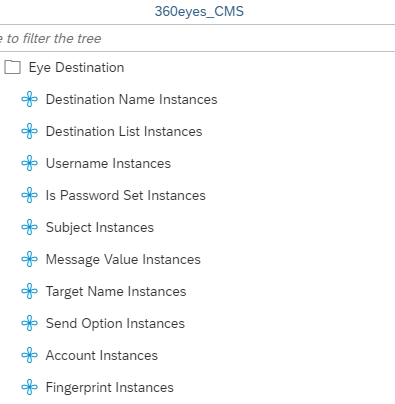
Task: Click the icon beside Fingerprint Instances
Action: [x=29, y=387]
